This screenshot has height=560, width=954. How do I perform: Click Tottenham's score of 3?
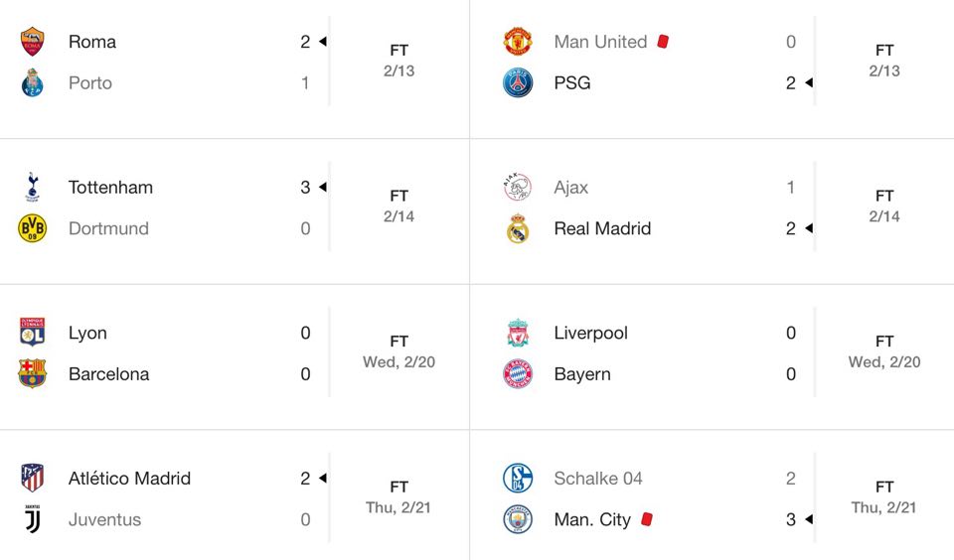pyautogui.click(x=305, y=188)
